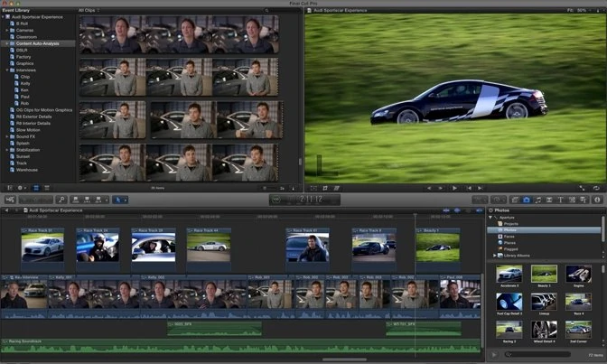Image resolution: width=607 pixels, height=364 pixels.
Task: Click the timeline playhead marker
Action: pyautogui.click(x=415, y=215)
